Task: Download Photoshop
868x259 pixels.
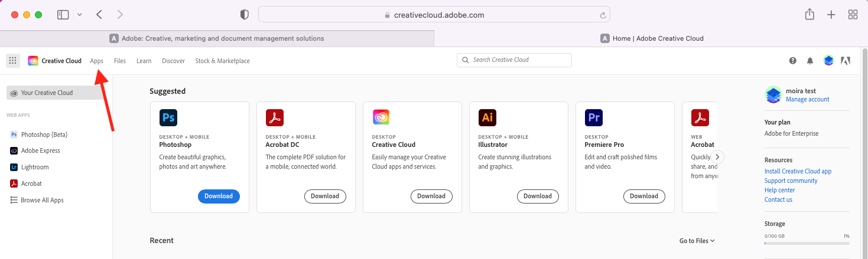Action: coord(219,196)
